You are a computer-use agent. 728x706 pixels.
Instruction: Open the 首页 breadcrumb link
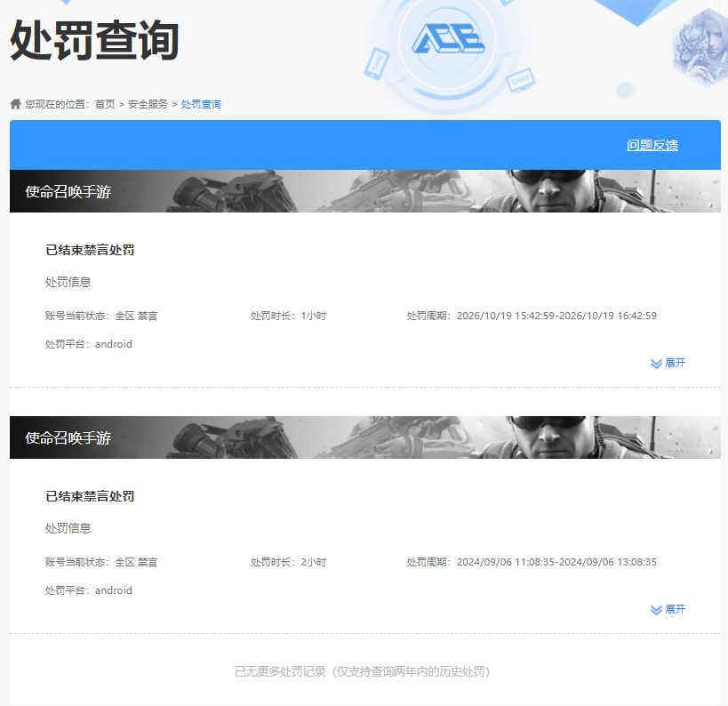(105, 104)
